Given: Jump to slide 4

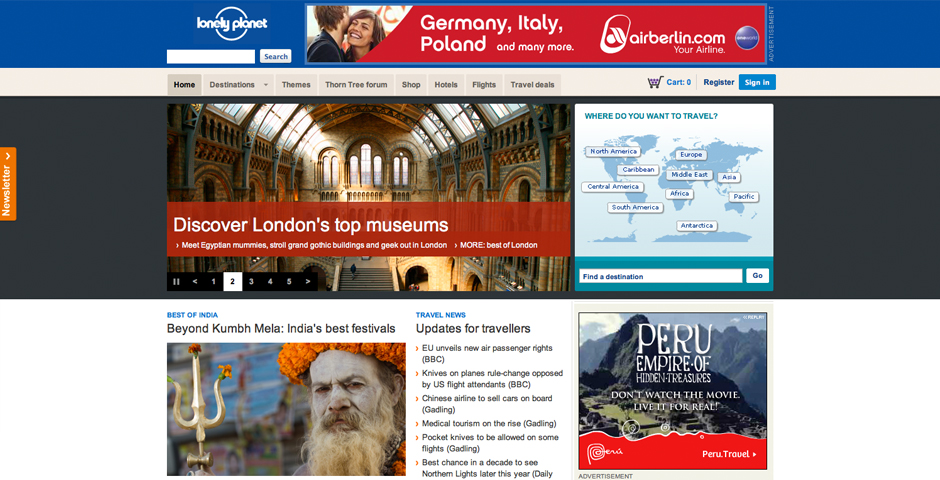Looking at the screenshot, I should coord(270,282).
